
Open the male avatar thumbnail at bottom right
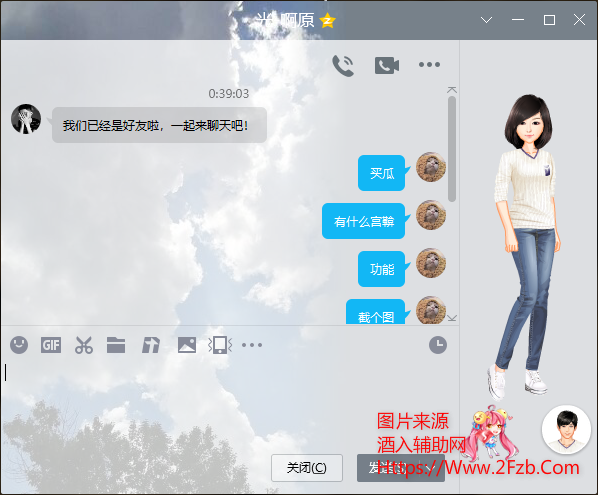tap(566, 430)
